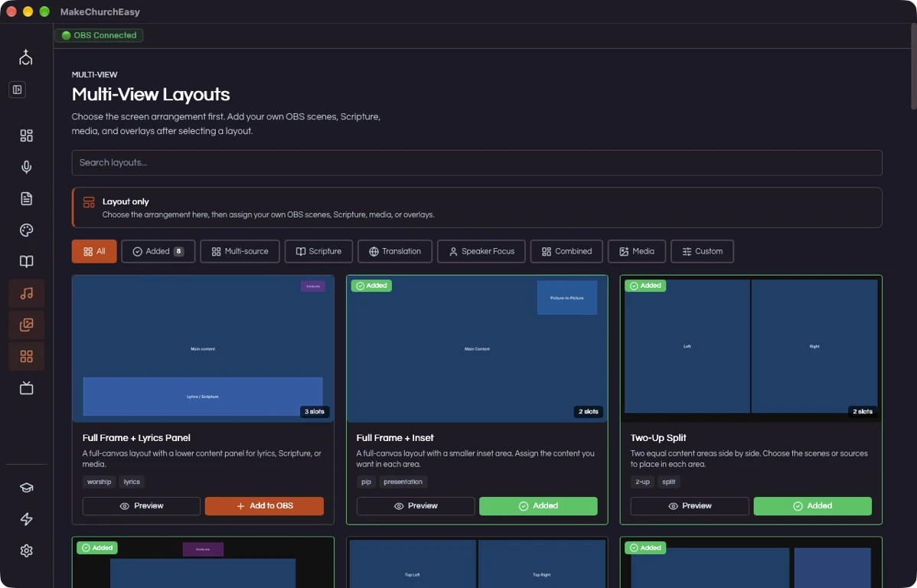917x588 pixels.
Task: Open the media images icon in sidebar
Action: click(26, 325)
